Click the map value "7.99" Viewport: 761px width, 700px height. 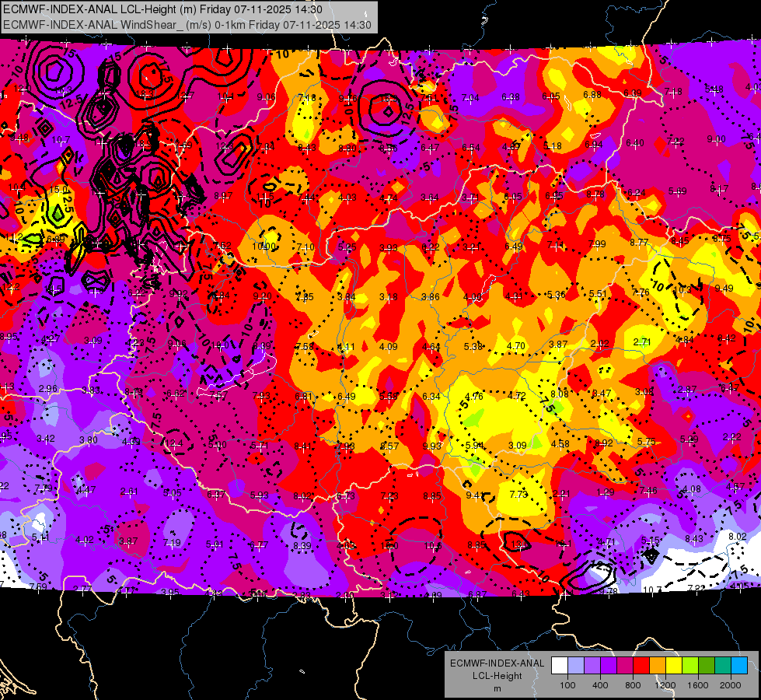[597, 243]
